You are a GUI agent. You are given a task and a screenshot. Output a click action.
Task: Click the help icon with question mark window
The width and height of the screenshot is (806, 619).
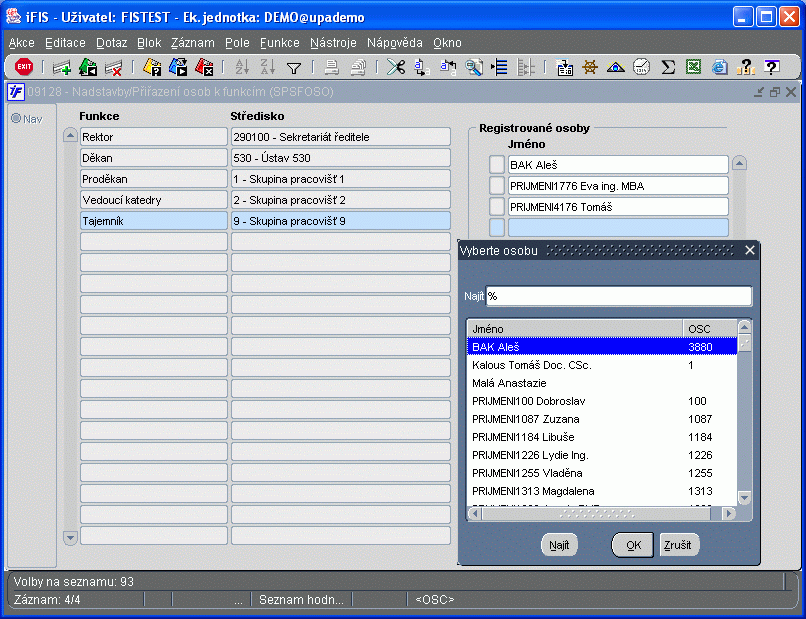(x=772, y=67)
